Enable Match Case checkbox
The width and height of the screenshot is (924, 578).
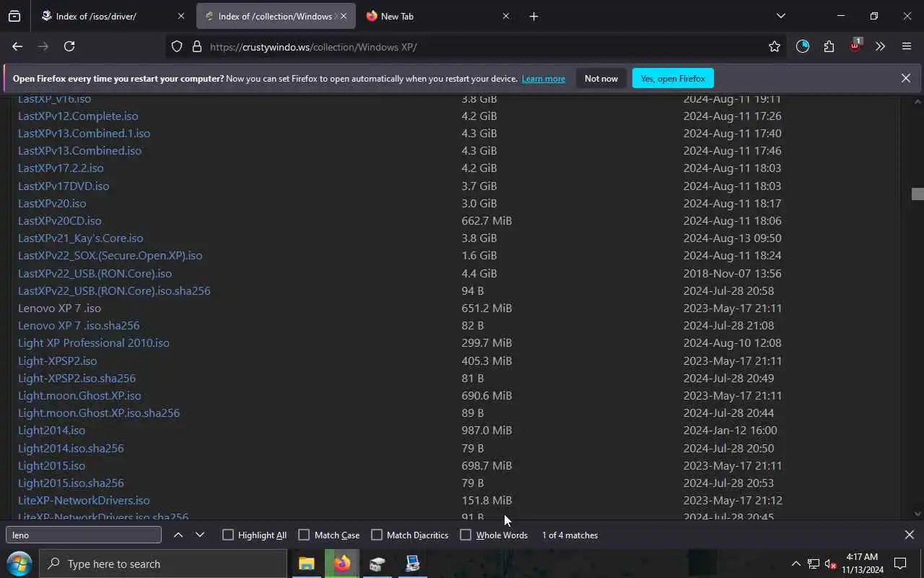pyautogui.click(x=304, y=535)
